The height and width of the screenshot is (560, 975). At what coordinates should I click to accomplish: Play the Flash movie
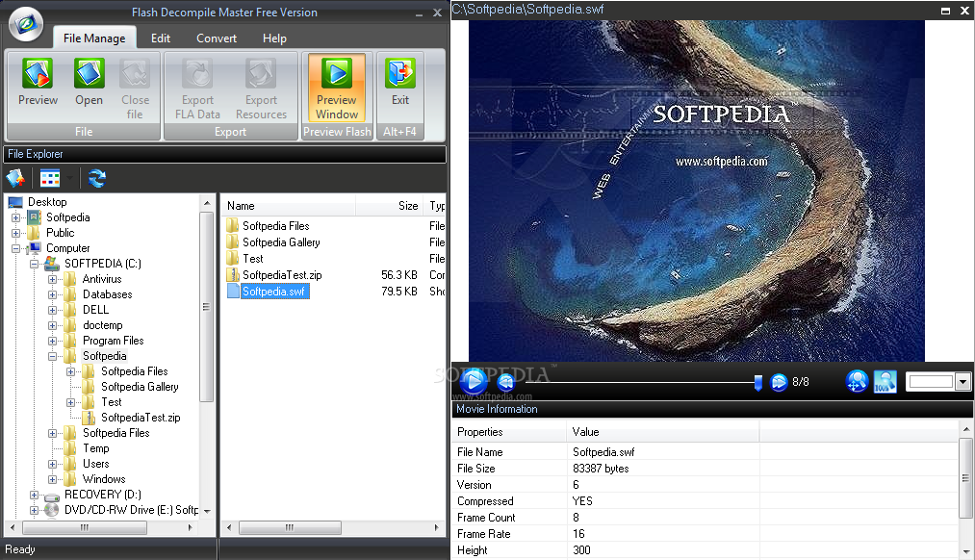474,382
